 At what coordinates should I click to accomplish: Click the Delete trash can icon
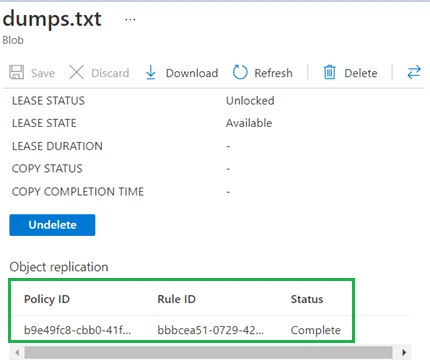pyautogui.click(x=330, y=72)
